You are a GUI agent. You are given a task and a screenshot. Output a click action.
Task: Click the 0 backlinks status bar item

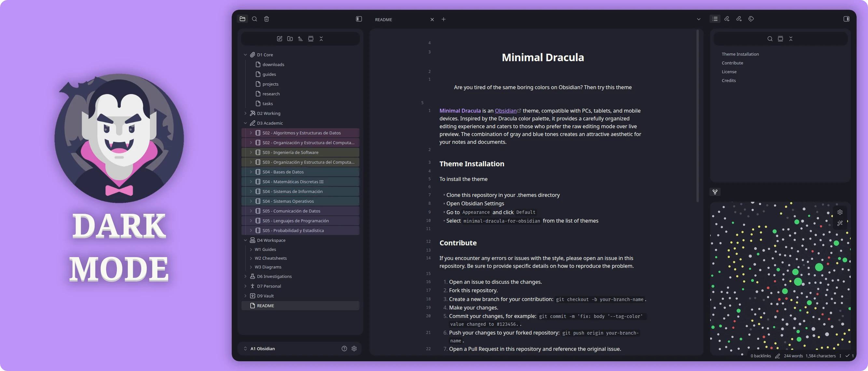(x=761, y=356)
